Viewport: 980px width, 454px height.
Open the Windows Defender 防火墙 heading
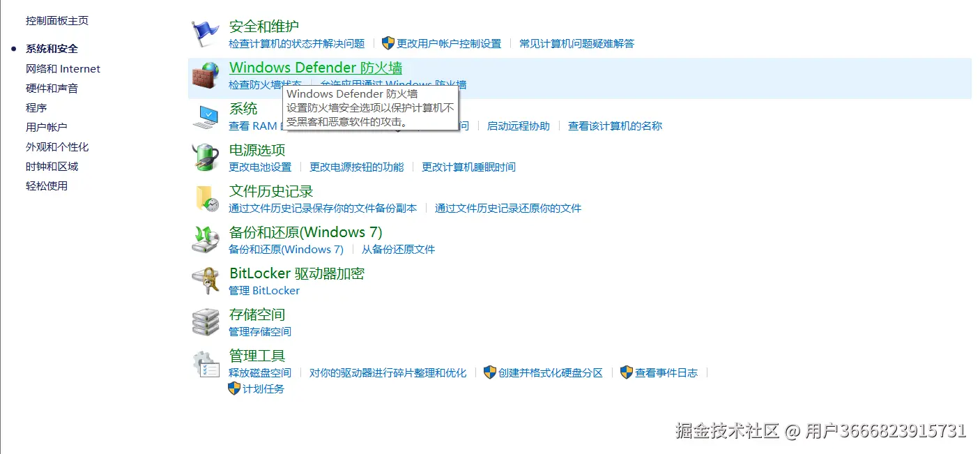click(x=316, y=68)
